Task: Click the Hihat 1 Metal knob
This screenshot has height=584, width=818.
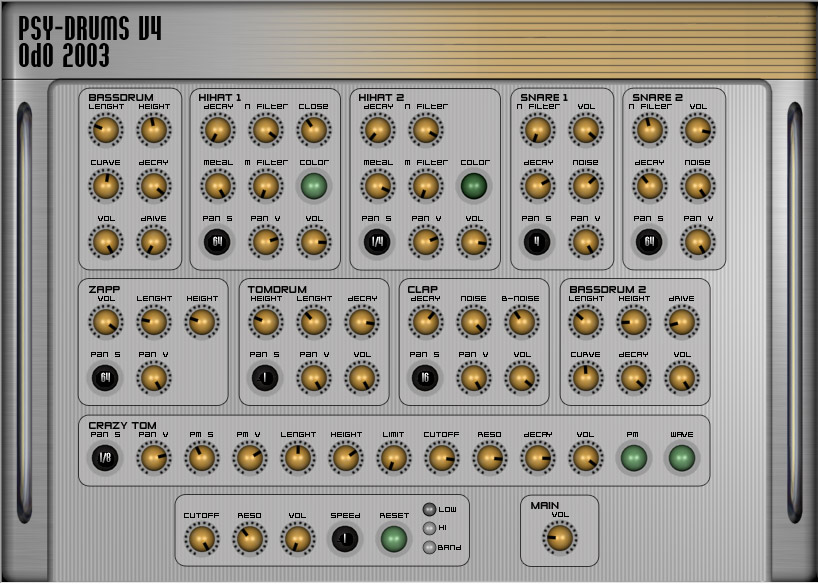Action: click(x=218, y=186)
